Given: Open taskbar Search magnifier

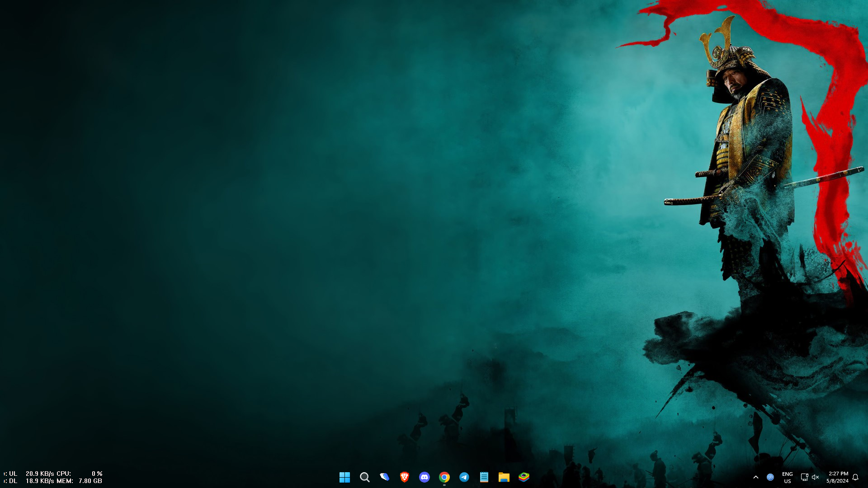Looking at the screenshot, I should (x=364, y=477).
